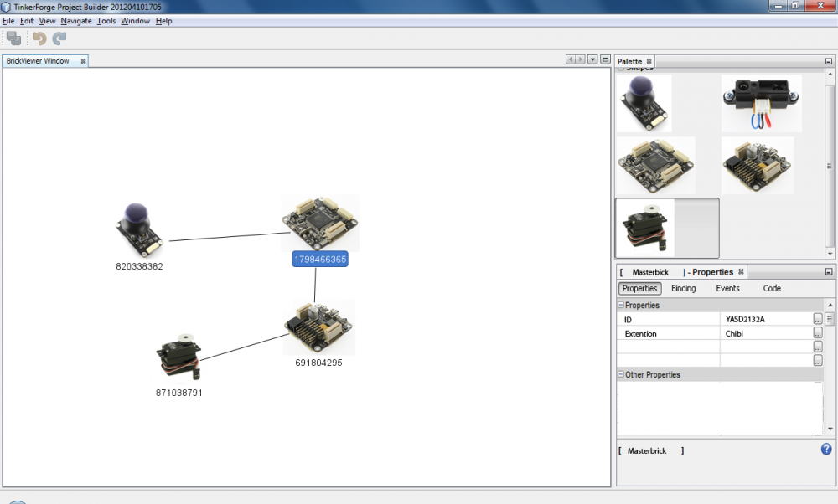This screenshot has width=838, height=504.
Task: Open the Edit menu
Action: [x=27, y=21]
